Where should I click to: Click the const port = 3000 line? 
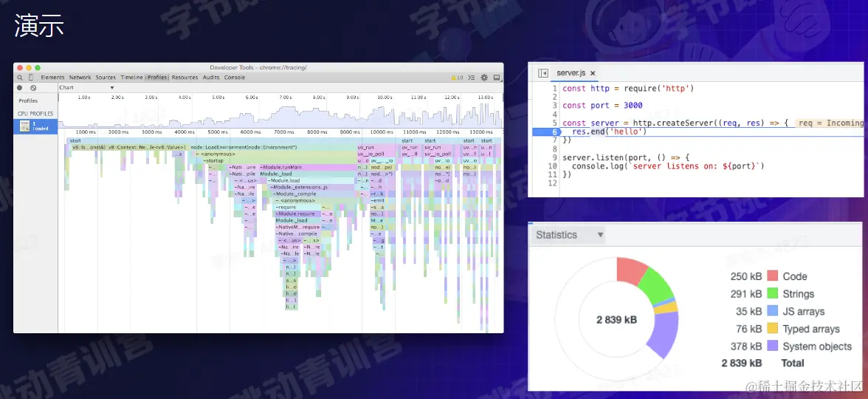pyautogui.click(x=602, y=105)
